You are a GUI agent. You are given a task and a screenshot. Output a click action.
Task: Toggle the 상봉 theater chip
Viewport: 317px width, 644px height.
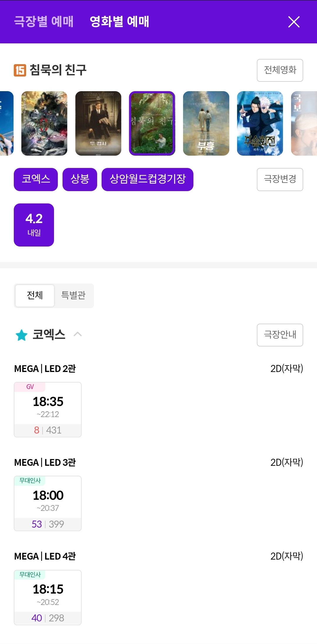(80, 179)
